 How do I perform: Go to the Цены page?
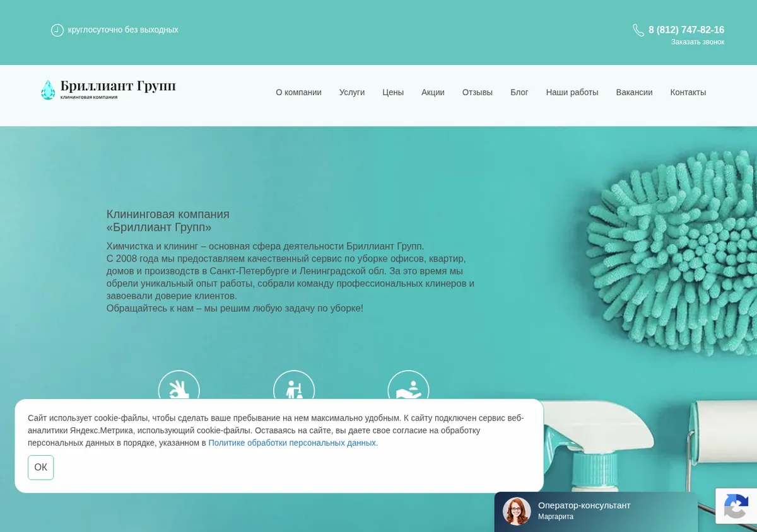(x=393, y=92)
